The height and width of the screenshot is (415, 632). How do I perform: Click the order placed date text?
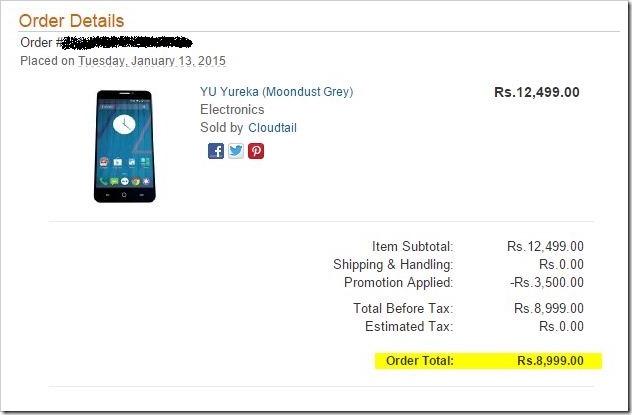[x=123, y=61]
